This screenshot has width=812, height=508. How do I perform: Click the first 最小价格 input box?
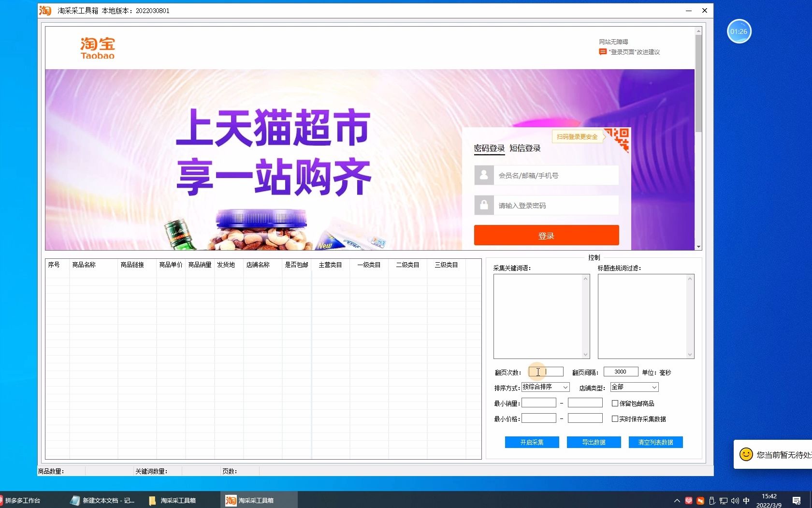[x=539, y=418]
